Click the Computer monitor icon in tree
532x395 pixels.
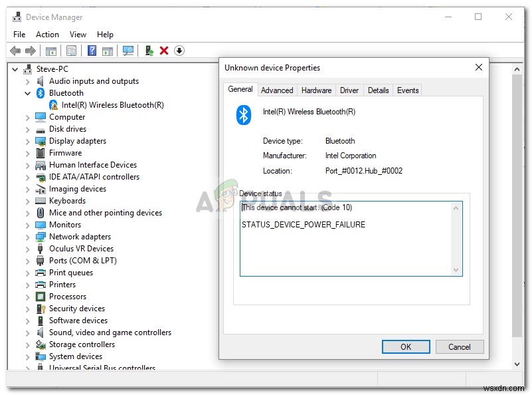(41, 117)
